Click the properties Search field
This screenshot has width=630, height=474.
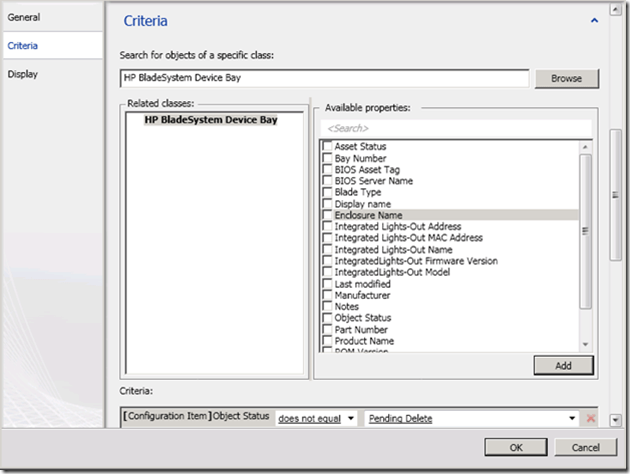click(x=455, y=128)
